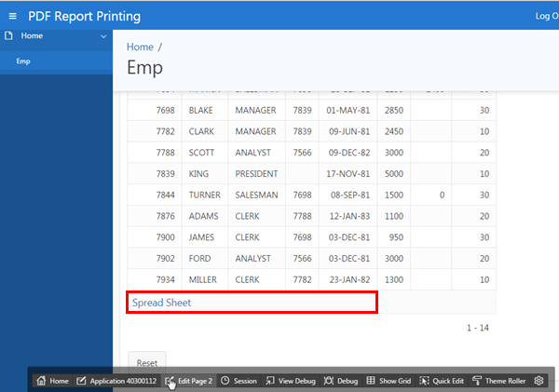559x392 pixels.
Task: Click salary 2450 cell
Action: click(393, 131)
